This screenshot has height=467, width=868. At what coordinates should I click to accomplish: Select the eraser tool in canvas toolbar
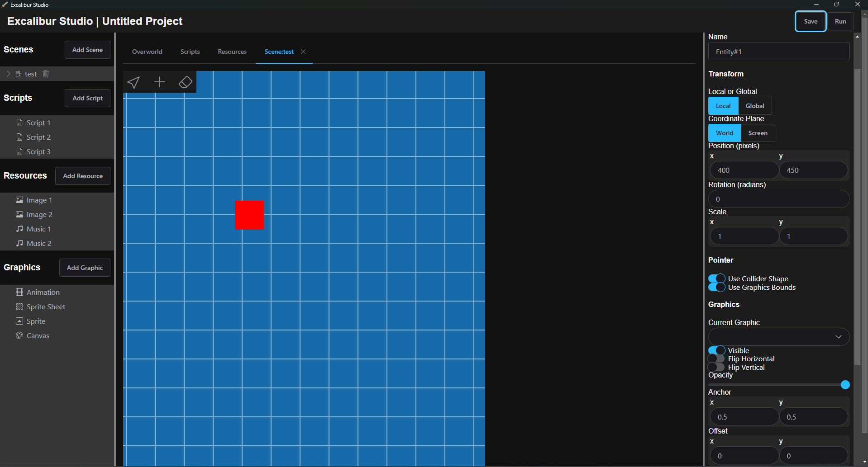[x=186, y=82]
